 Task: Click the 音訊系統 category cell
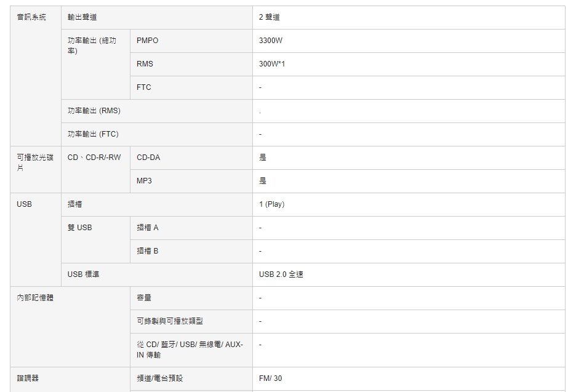(31, 17)
